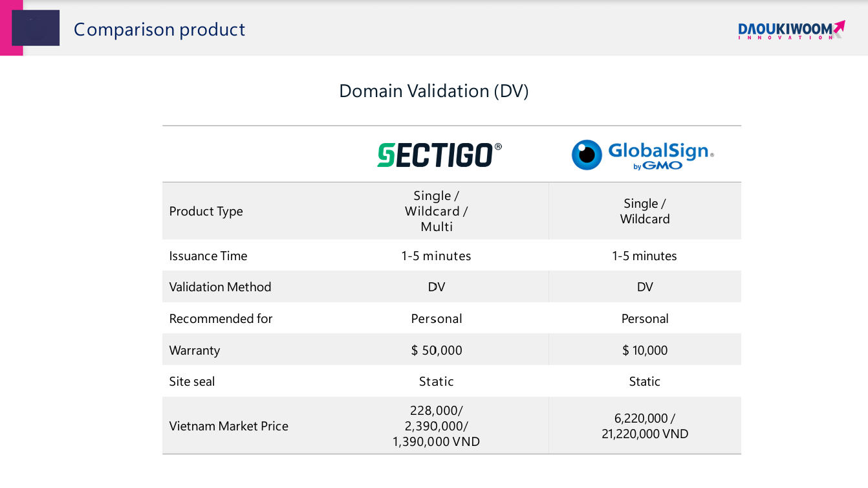Click the '$ 50,000' warranty value
This screenshot has width=868, height=488.
(437, 350)
